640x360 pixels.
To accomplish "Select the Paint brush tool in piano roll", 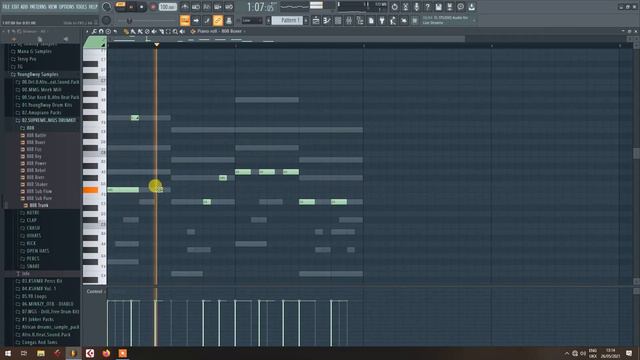I will [133, 31].
